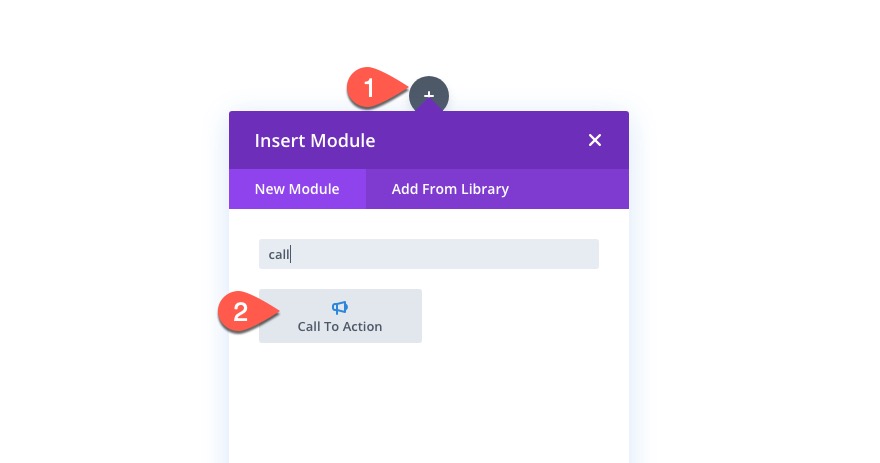Viewport: 880px width, 463px height.
Task: Click the Insert Module header title
Action: click(x=315, y=141)
